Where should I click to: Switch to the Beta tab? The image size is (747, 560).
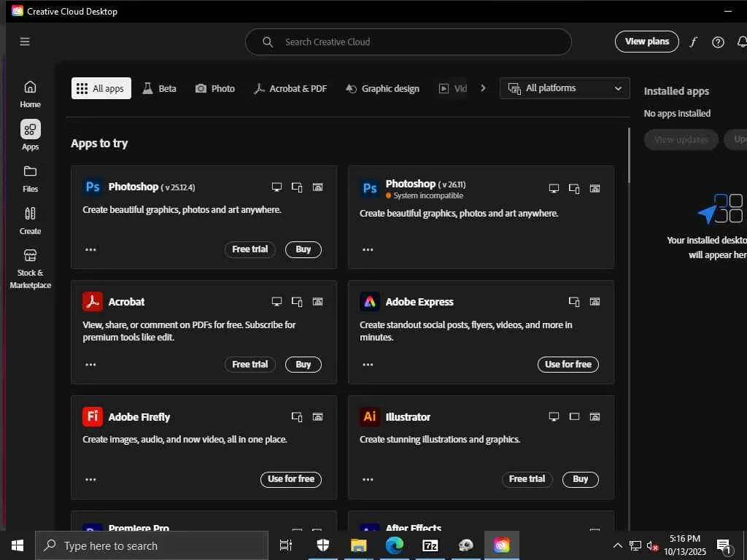160,88
